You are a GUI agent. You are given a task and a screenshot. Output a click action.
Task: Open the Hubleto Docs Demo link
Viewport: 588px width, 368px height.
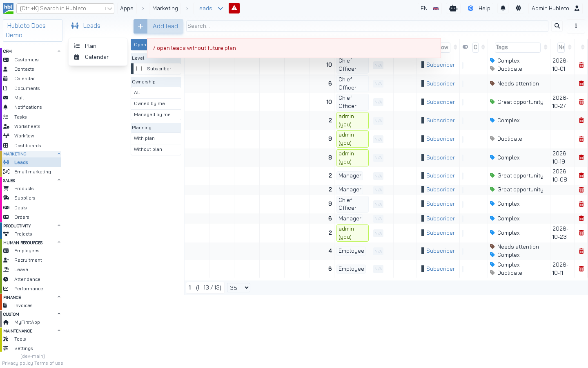(33, 30)
